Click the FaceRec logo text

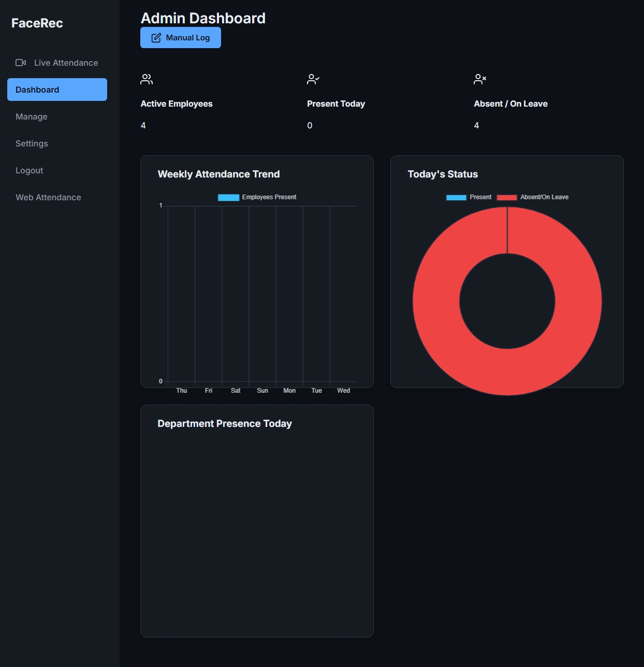coord(37,23)
